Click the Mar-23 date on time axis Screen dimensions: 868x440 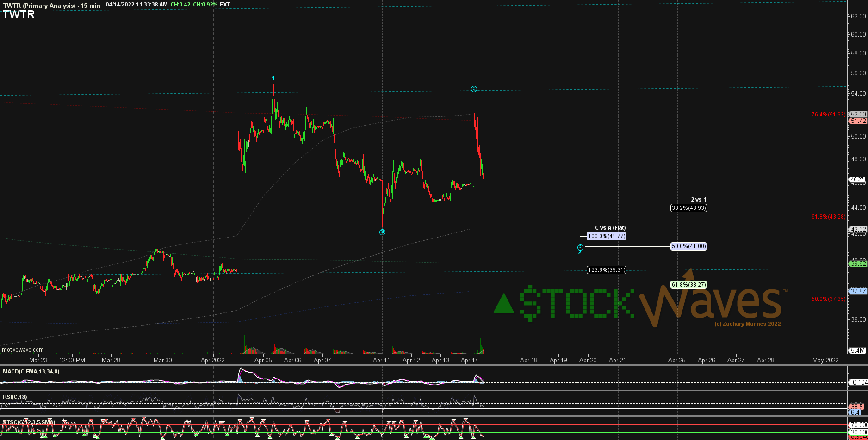click(x=38, y=360)
